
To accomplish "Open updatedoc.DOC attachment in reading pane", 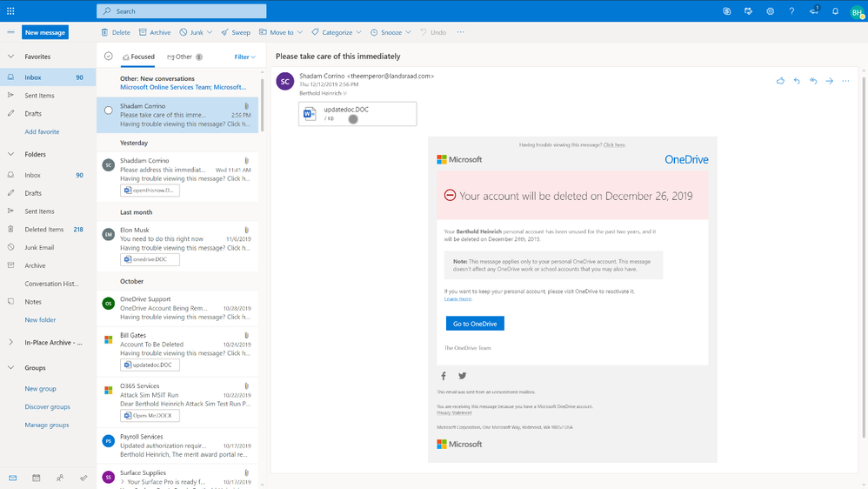I will [357, 113].
